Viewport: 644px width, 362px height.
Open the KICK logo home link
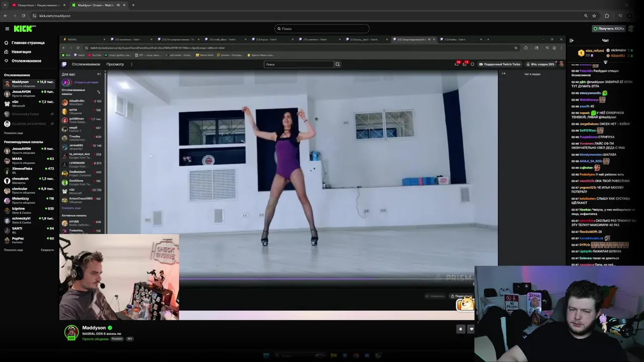pos(24,29)
